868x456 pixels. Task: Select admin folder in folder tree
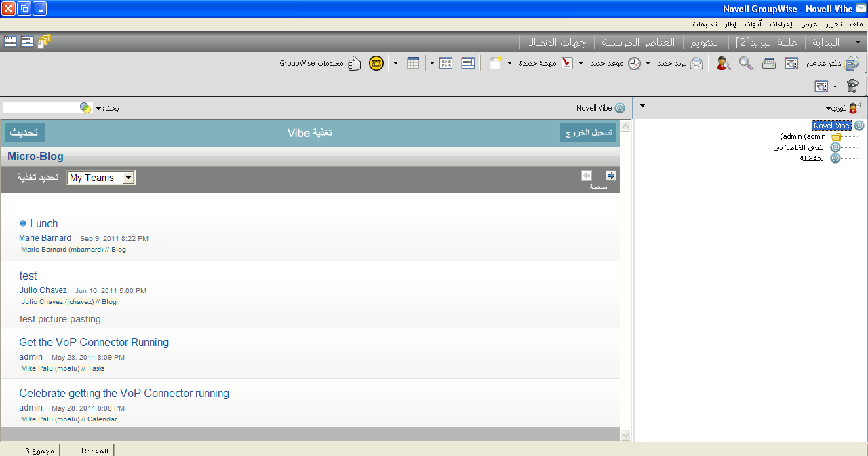pyautogui.click(x=803, y=136)
